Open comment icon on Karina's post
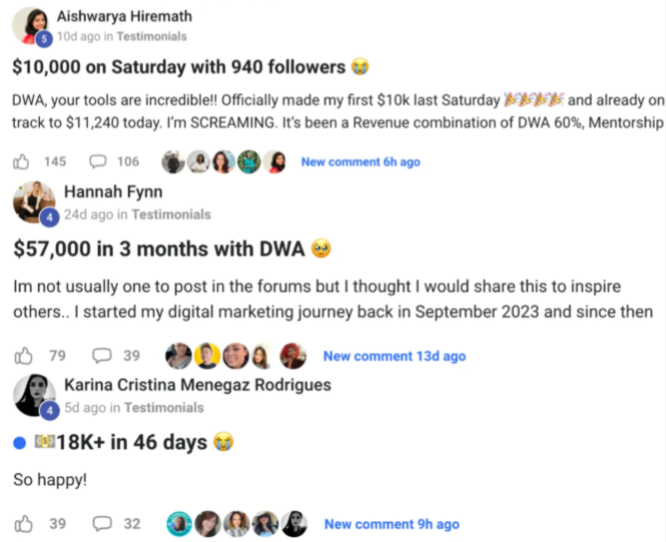 tap(102, 523)
